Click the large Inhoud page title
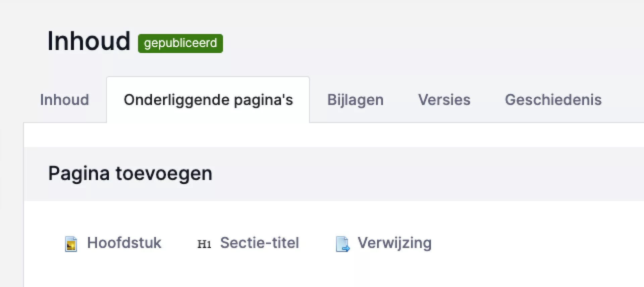This screenshot has height=287, width=644. pos(89,41)
